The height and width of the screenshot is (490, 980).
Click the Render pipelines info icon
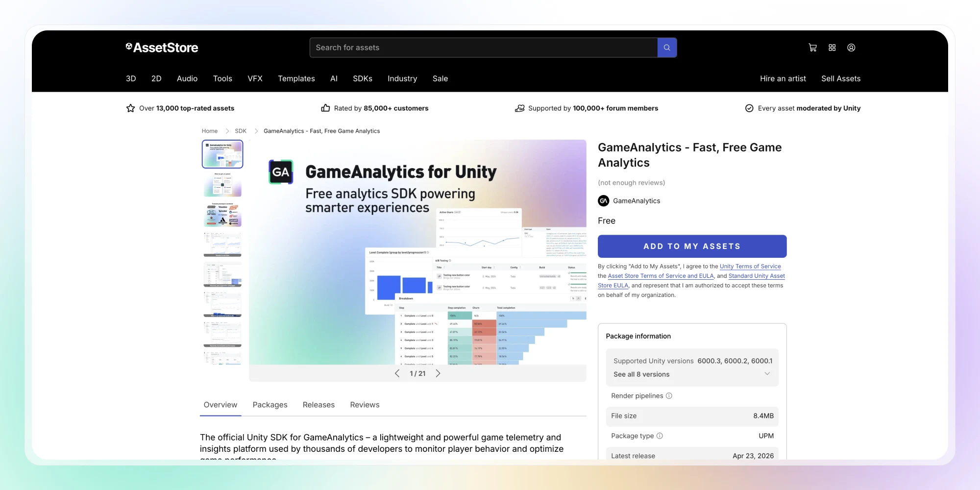(x=669, y=396)
